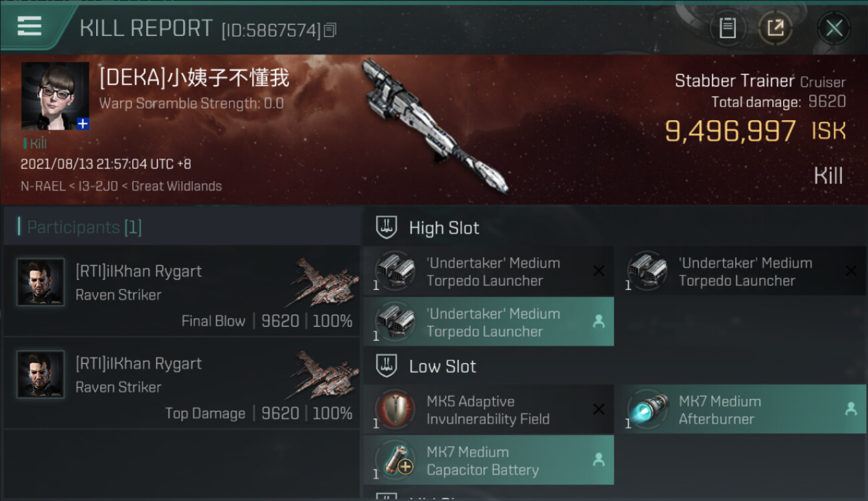The image size is (868, 501).
Task: Open the hamburger menu in the header
Action: coord(29,27)
